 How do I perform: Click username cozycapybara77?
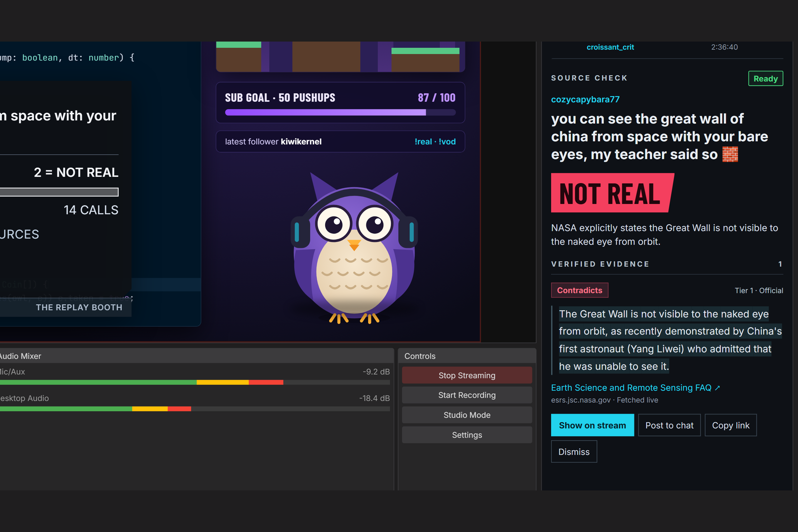(585, 99)
